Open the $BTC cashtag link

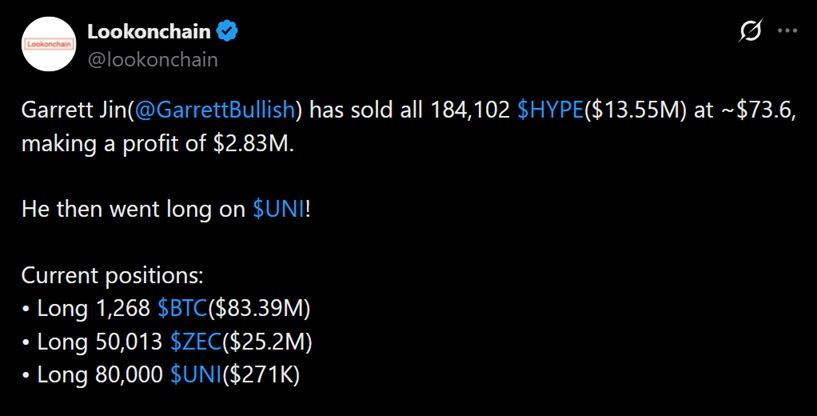(x=182, y=309)
